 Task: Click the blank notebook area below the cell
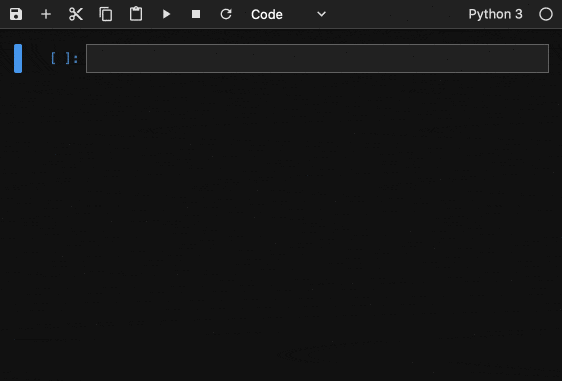(x=281, y=226)
